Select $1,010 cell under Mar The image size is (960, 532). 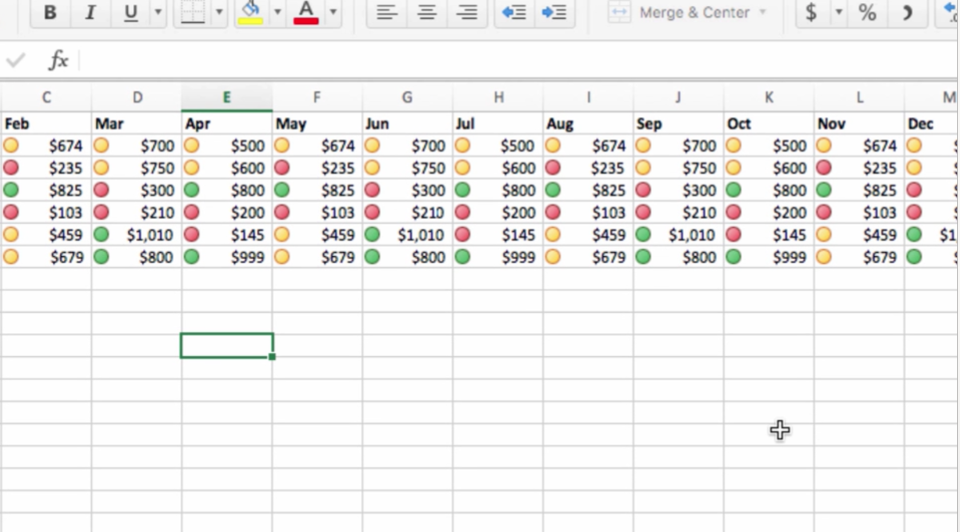coord(137,235)
